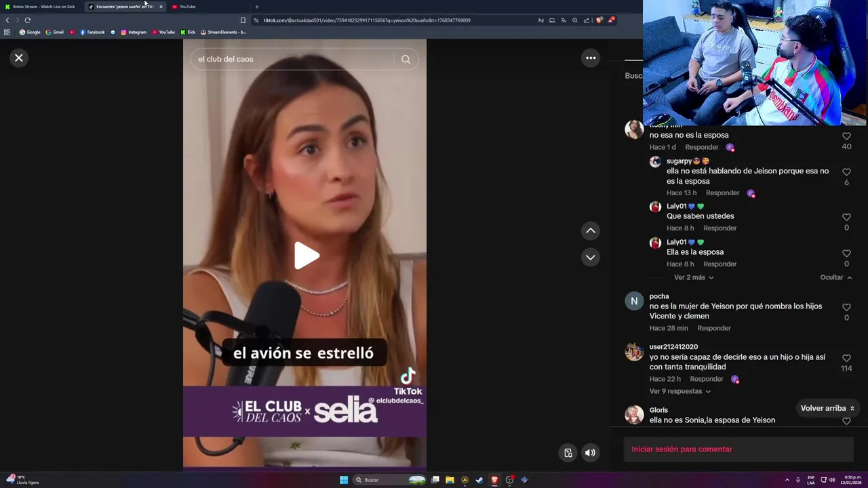The height and width of the screenshot is (488, 868).
Task: Go to the previous video arrow
Action: pyautogui.click(x=591, y=231)
